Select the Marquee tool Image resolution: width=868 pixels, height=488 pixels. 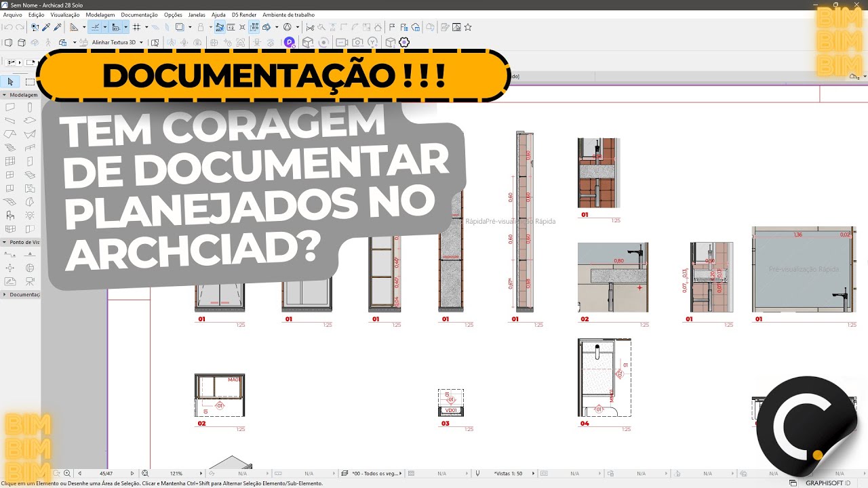(30, 82)
